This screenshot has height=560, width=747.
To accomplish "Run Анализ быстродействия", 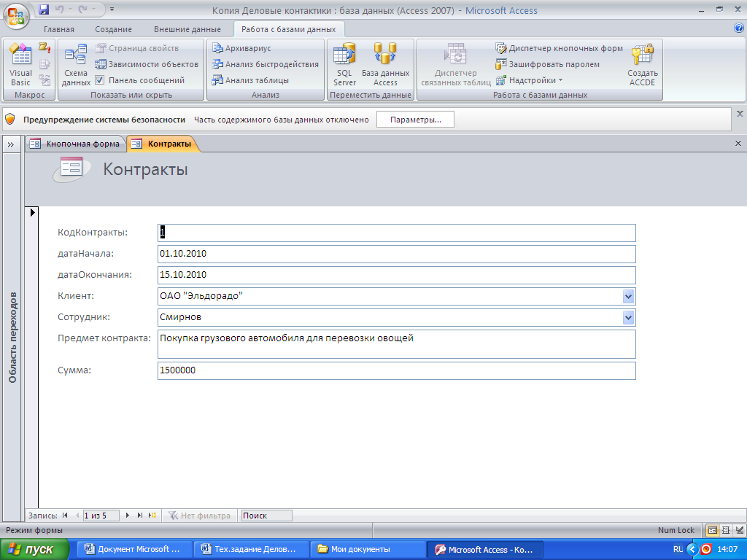I will pos(266,64).
